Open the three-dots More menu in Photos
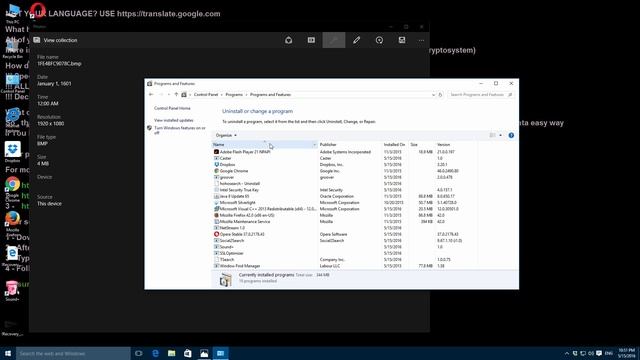Image resolution: width=640 pixels, height=360 pixels. [421, 40]
